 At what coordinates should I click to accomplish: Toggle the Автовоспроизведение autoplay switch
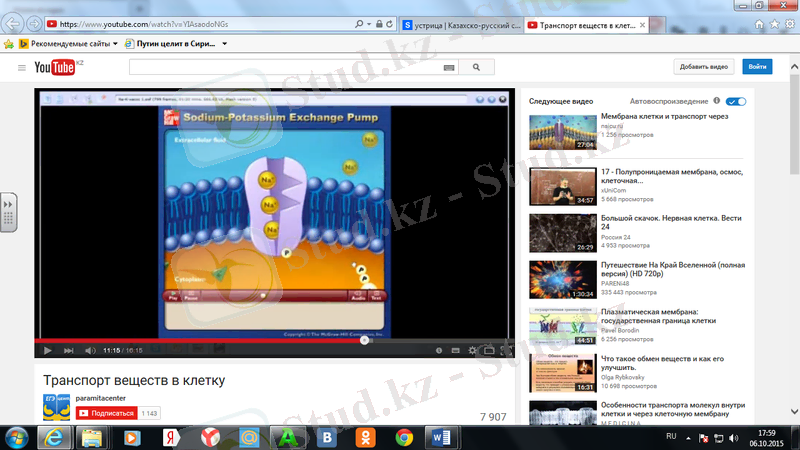(x=736, y=102)
